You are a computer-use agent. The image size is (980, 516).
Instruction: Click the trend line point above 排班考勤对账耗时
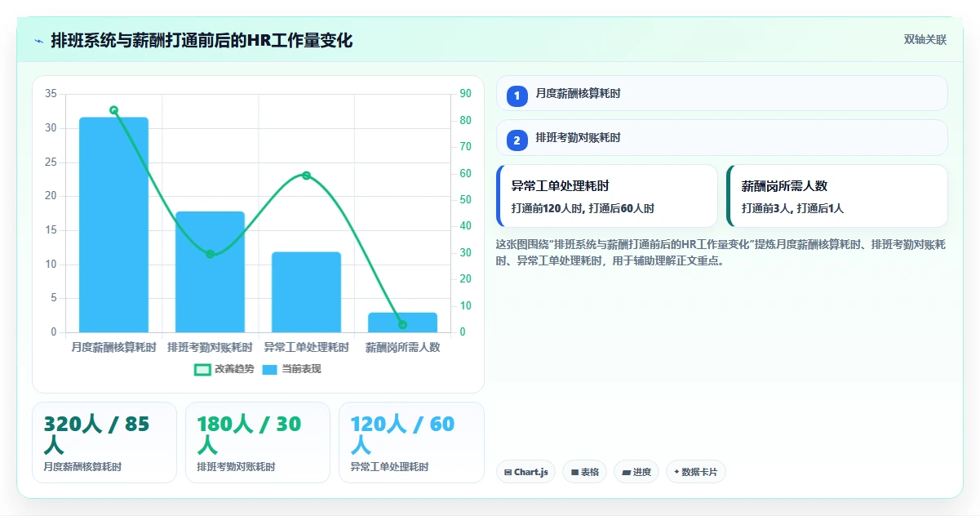click(x=210, y=254)
